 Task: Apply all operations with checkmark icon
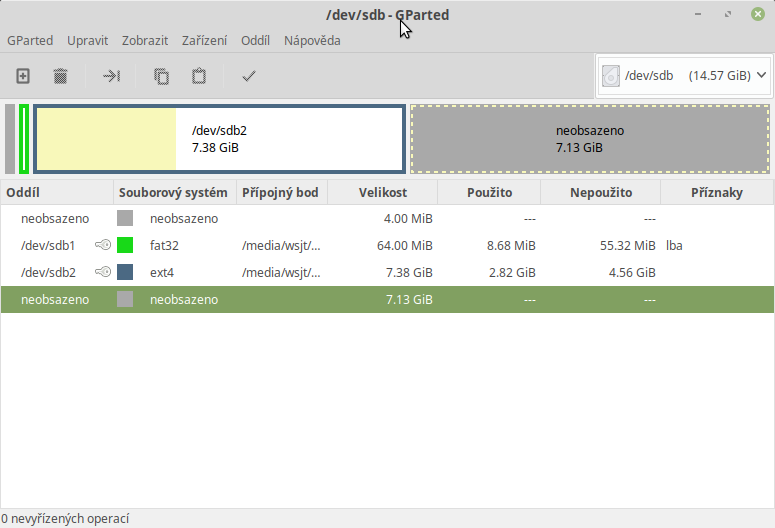click(249, 76)
